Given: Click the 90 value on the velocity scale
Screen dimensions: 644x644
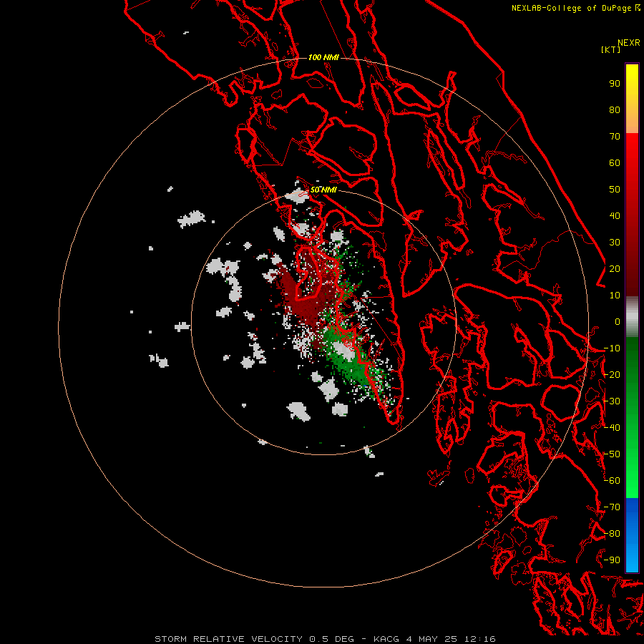Looking at the screenshot, I should 615,84.
